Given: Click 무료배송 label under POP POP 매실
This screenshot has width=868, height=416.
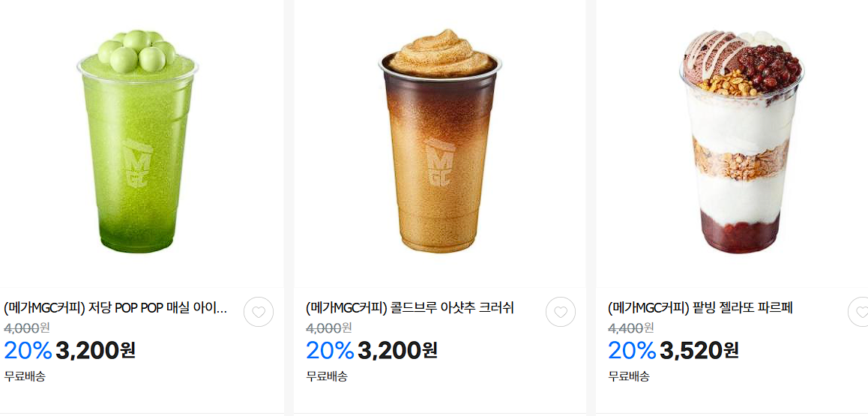Looking at the screenshot, I should point(24,377).
